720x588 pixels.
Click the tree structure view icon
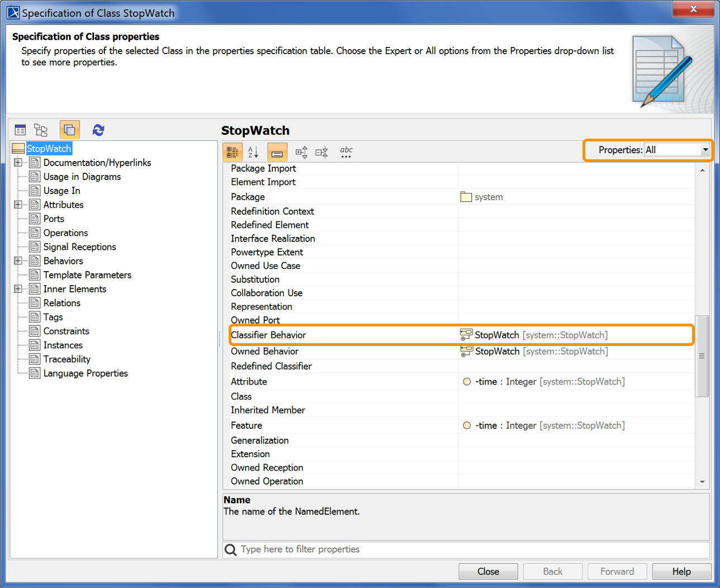click(41, 130)
